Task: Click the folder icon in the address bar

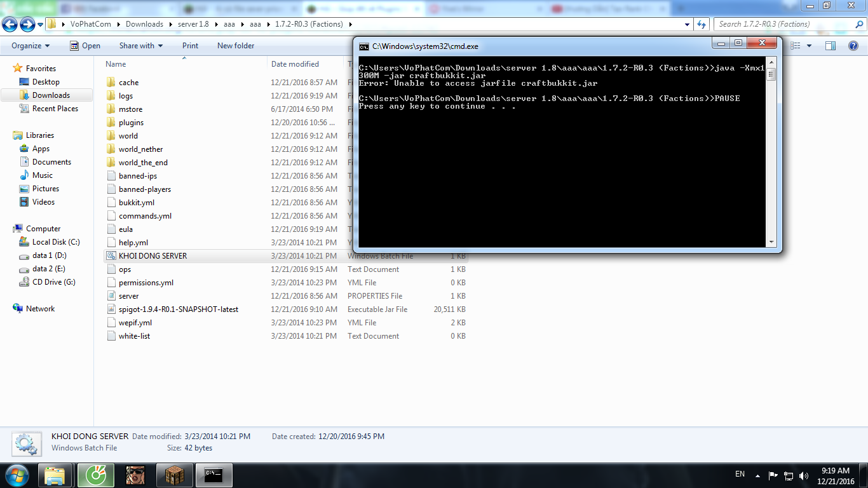Action: pos(52,24)
